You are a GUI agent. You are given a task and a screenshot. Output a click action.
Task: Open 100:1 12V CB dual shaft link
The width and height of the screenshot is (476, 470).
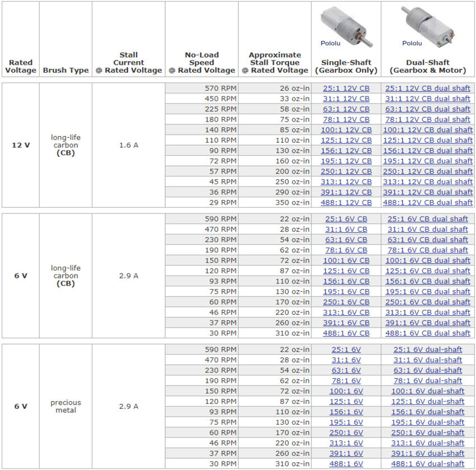click(x=428, y=129)
